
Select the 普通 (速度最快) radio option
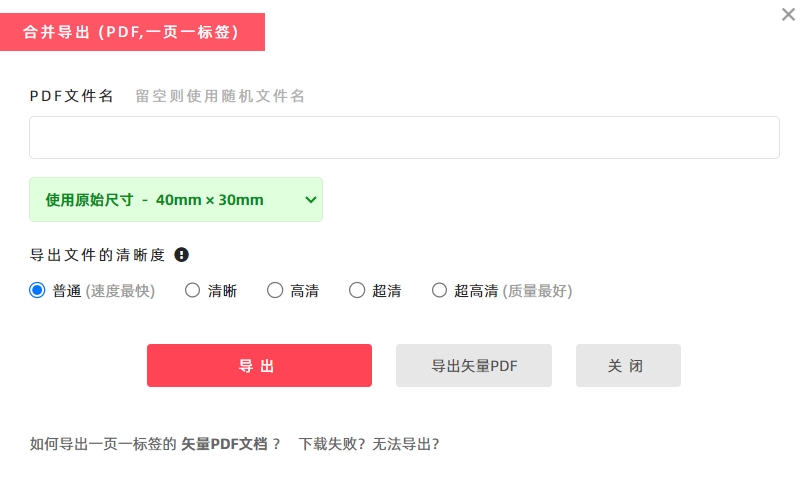37,290
